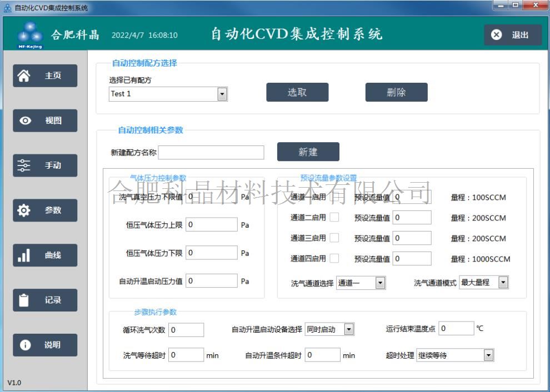Check the 通道四启用 checkbox
The image size is (550, 392).
(334, 258)
